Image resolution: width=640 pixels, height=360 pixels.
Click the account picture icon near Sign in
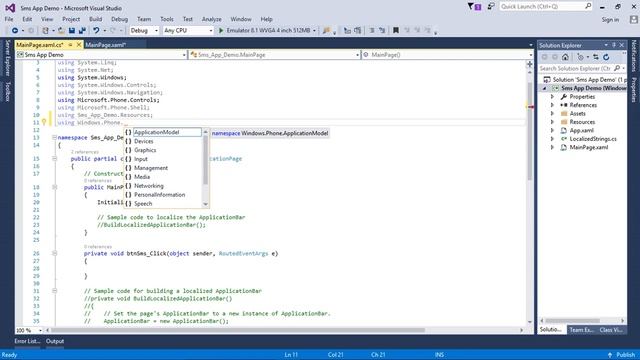[x=633, y=19]
